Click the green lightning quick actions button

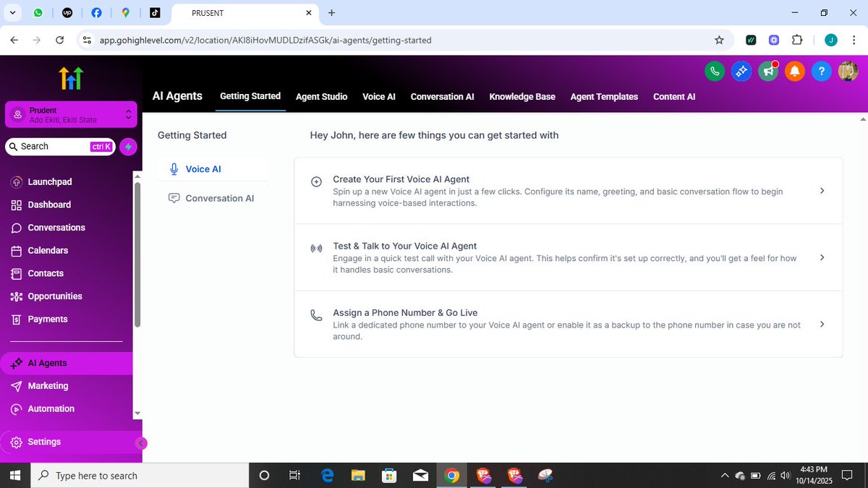coord(128,147)
